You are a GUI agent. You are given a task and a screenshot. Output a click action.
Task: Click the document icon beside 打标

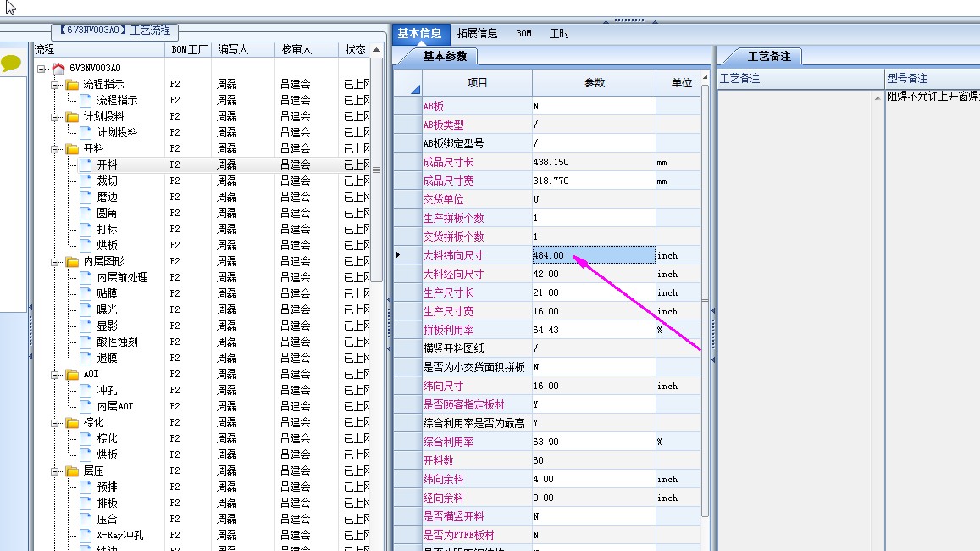pos(86,230)
